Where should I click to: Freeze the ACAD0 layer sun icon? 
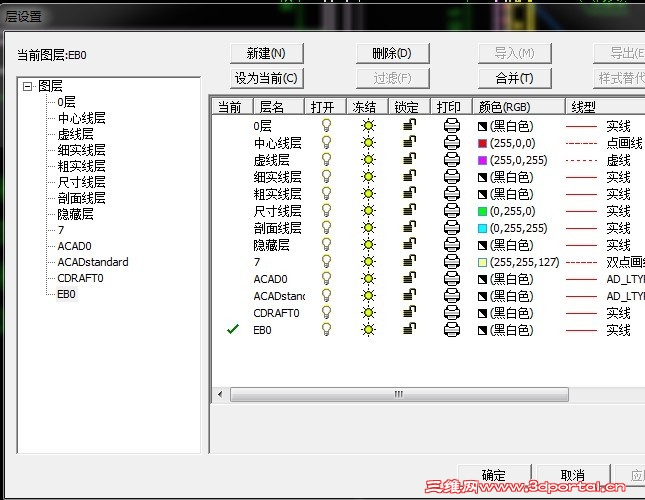[x=369, y=279]
